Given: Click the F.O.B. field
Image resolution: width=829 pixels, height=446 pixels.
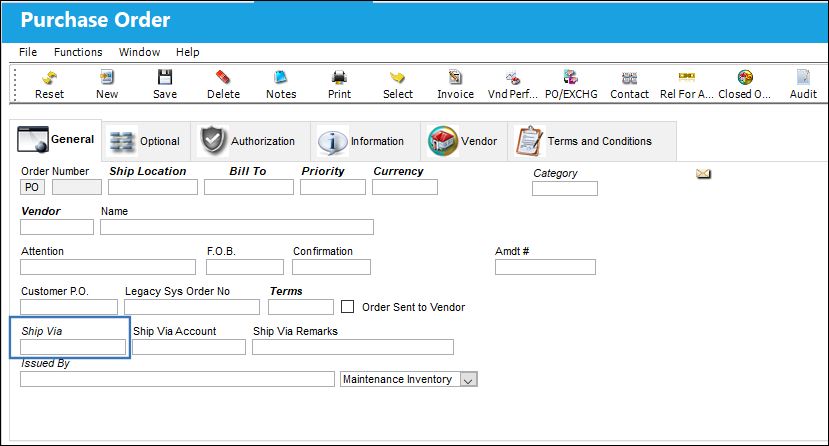Looking at the screenshot, I should pos(245,267).
